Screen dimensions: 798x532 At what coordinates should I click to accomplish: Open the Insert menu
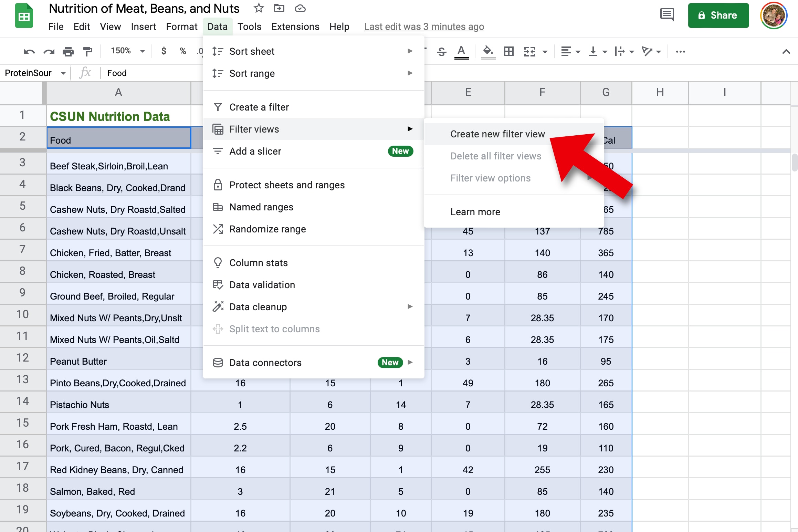144,27
